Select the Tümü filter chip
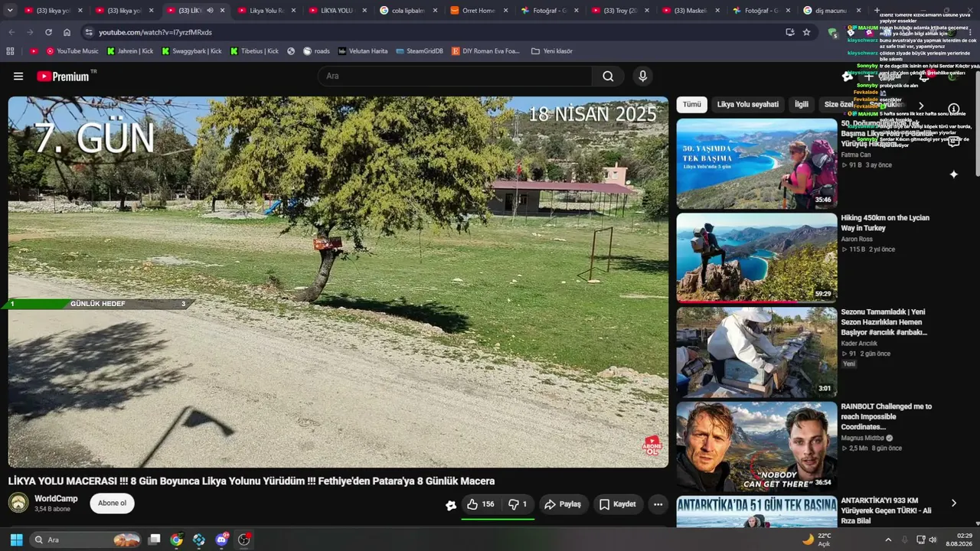Image resolution: width=980 pixels, height=551 pixels. click(x=691, y=104)
